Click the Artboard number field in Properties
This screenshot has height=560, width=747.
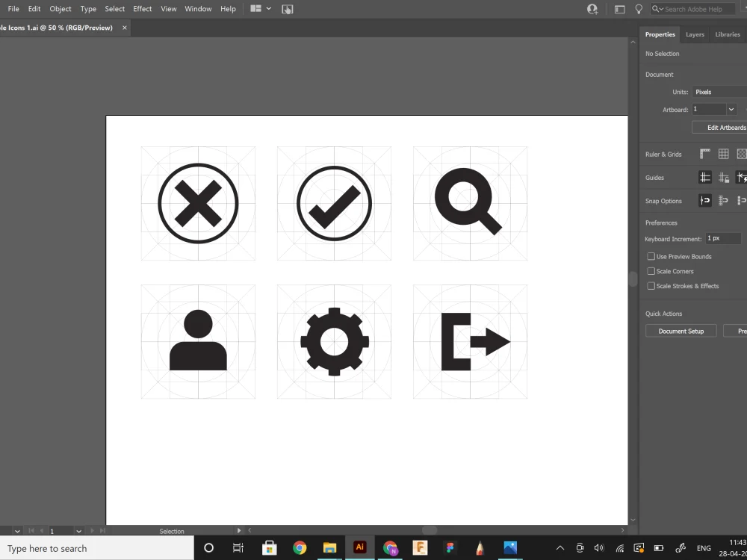pos(709,110)
